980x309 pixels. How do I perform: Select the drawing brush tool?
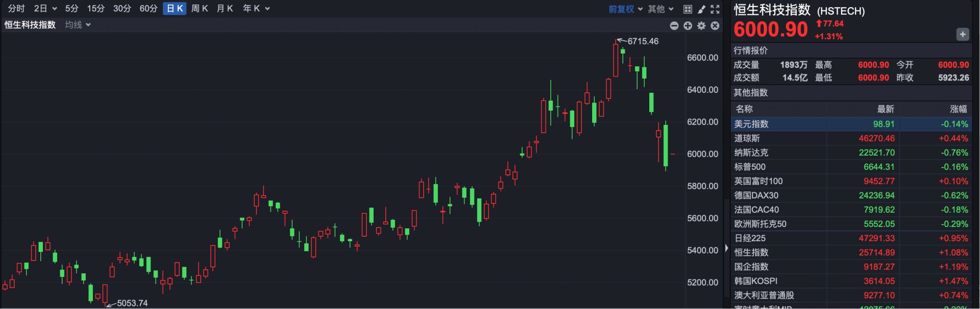tap(701, 9)
